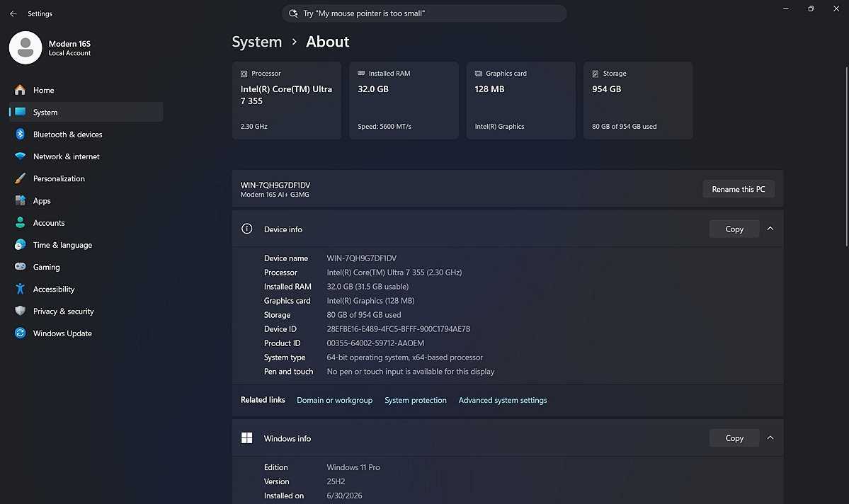
Task: Open the Storage 954 GB card
Action: coord(638,100)
